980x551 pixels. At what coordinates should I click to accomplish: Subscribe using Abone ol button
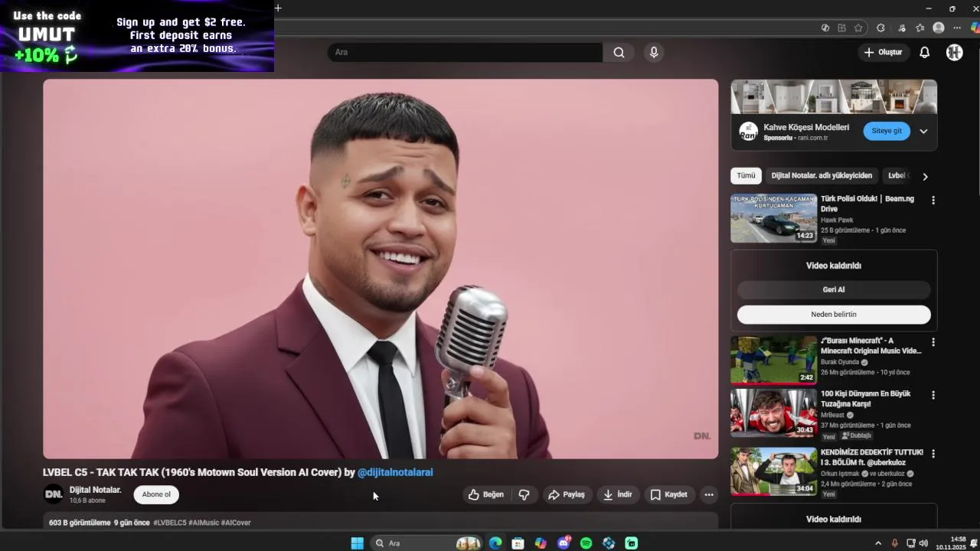(156, 494)
